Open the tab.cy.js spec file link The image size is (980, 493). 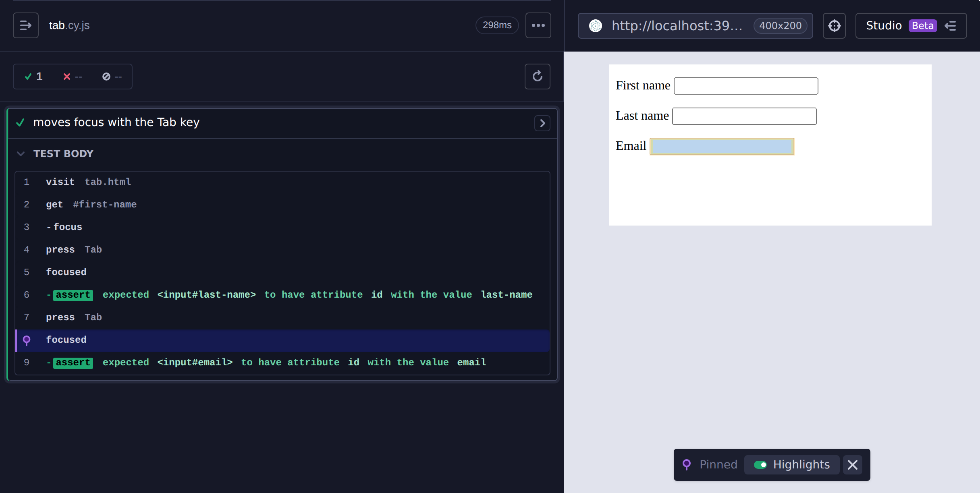pos(69,25)
